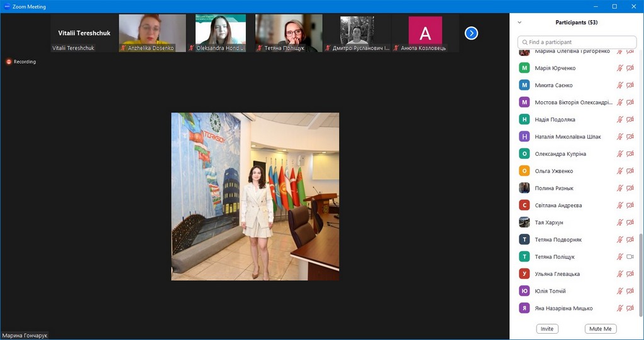Click the video camera icon for Тетяна Поліщук
Screen dimensions: 644x340
click(630, 256)
